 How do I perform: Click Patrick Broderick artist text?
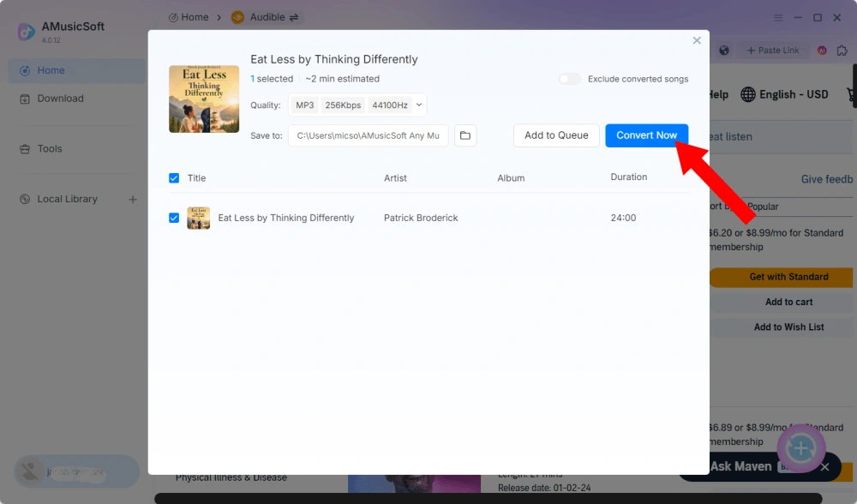click(x=421, y=218)
